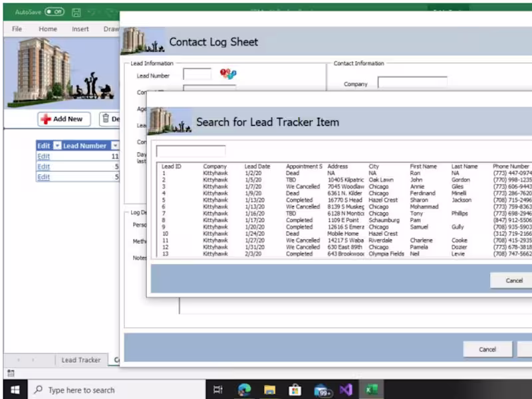Image resolution: width=532 pixels, height=399 pixels.
Task: Open the Home ribbon tab
Action: click(x=48, y=29)
